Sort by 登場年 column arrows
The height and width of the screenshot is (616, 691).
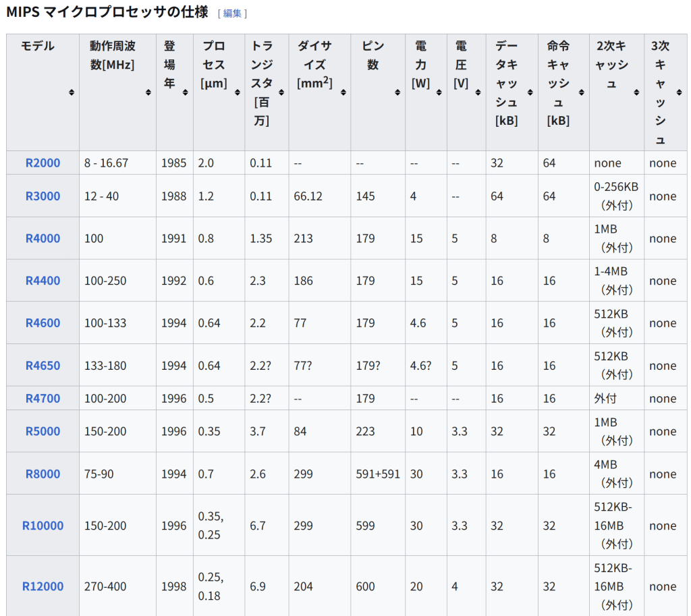[x=185, y=92]
